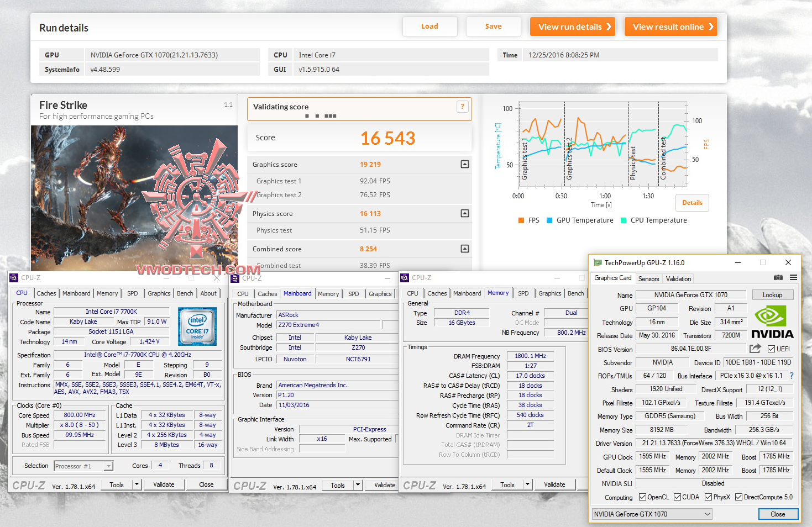Open the About tab in CPU-Z
Image resolution: width=812 pixels, height=527 pixels.
(208, 293)
